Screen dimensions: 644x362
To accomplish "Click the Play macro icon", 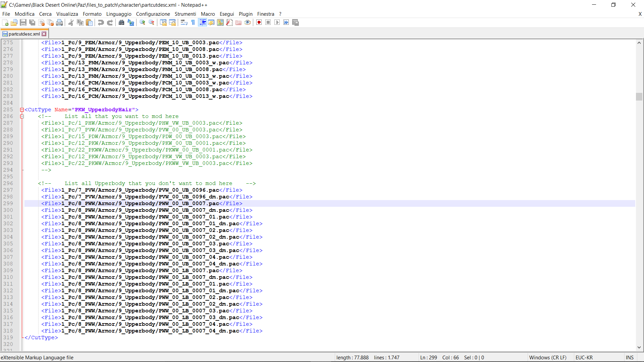I will 277,22.
